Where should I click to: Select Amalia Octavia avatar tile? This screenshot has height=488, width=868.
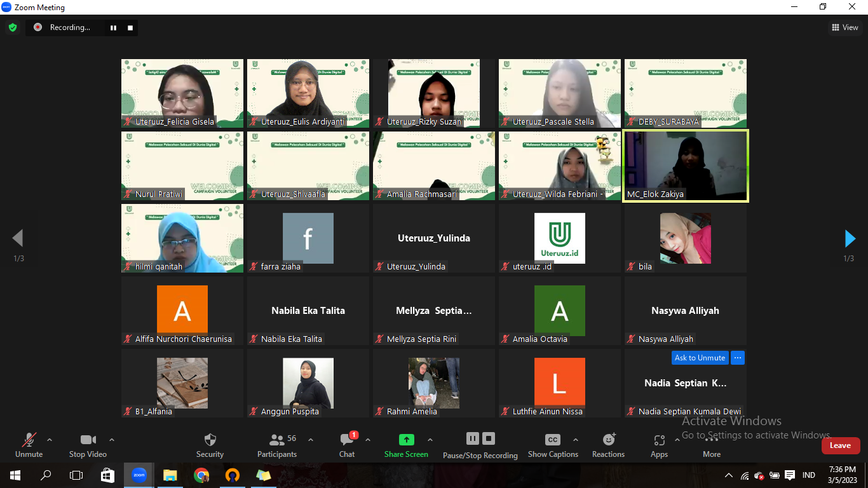click(560, 311)
